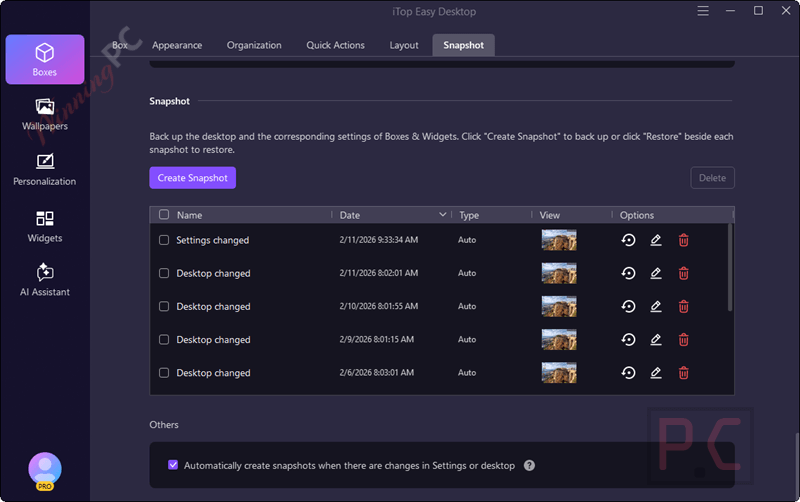Image resolution: width=800 pixels, height=502 pixels.
Task: Restore the 2/6/2026 8:03:01 AM snapshot
Action: [x=629, y=373]
